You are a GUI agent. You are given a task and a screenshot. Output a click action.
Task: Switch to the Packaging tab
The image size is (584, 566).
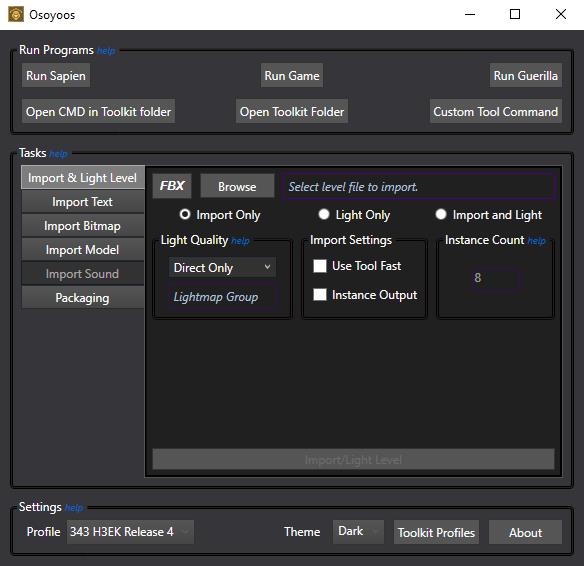point(83,298)
